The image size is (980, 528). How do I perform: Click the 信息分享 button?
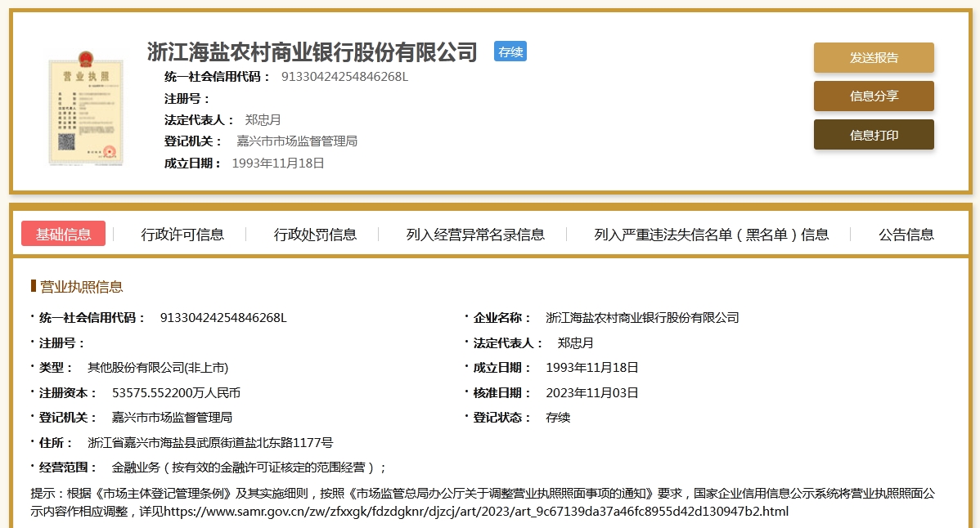(x=874, y=96)
